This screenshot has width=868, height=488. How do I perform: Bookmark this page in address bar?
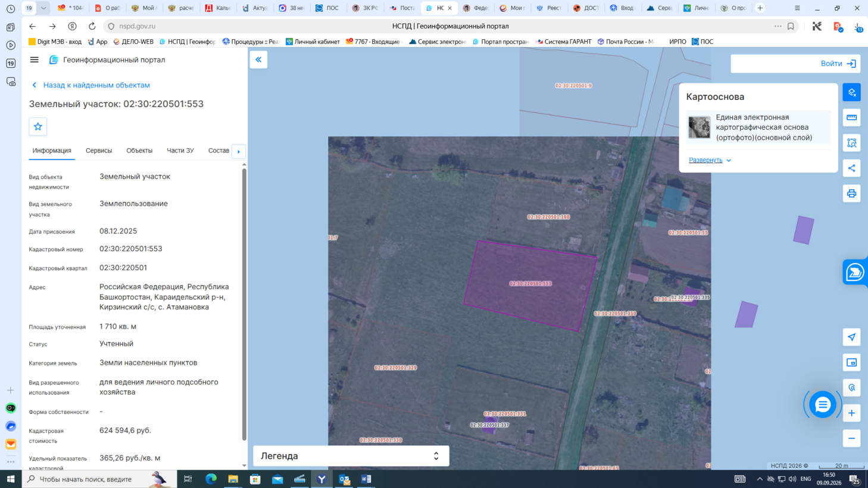791,26
